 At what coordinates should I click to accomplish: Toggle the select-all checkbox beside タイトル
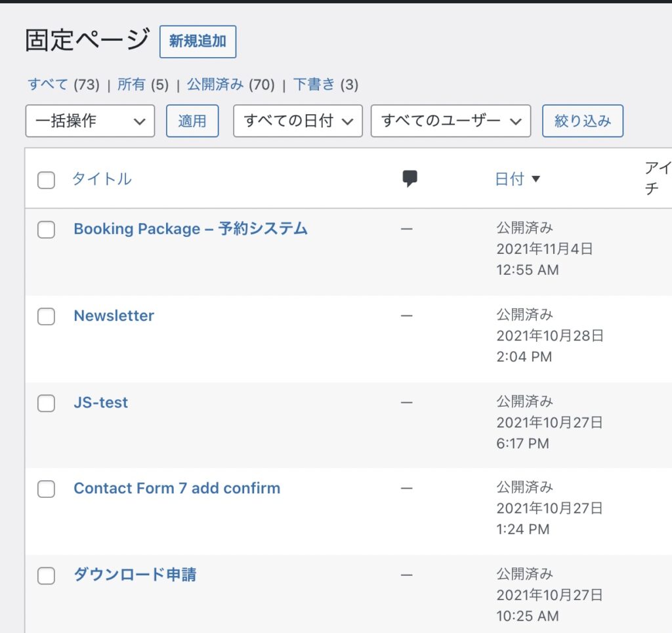point(46,180)
